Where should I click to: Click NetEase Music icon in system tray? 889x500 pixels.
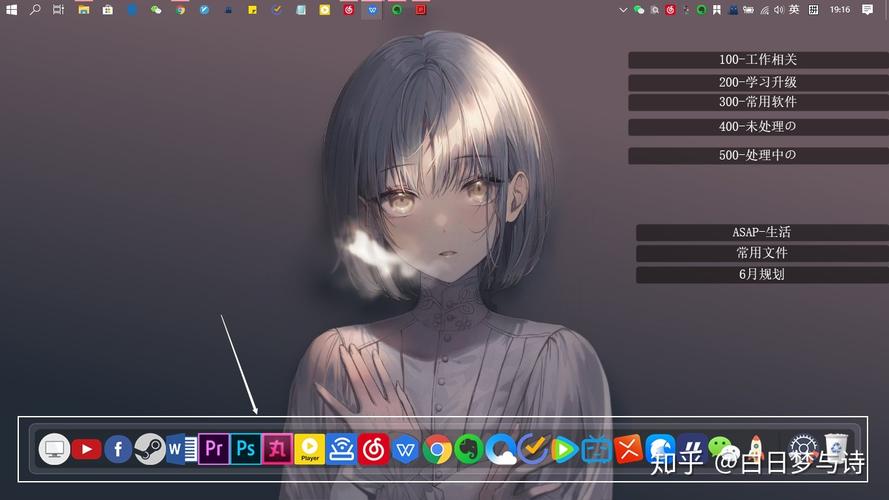[x=670, y=10]
